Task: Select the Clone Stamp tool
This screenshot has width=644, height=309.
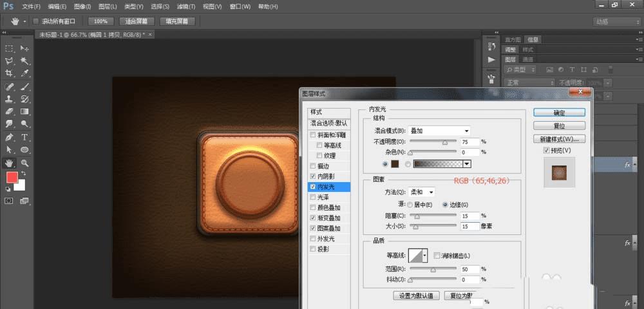Action: [x=8, y=99]
